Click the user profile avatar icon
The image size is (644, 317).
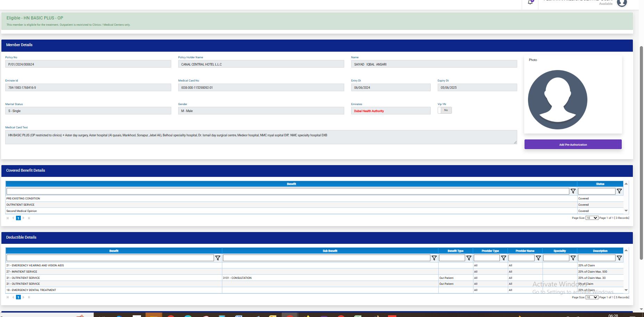click(x=621, y=3)
